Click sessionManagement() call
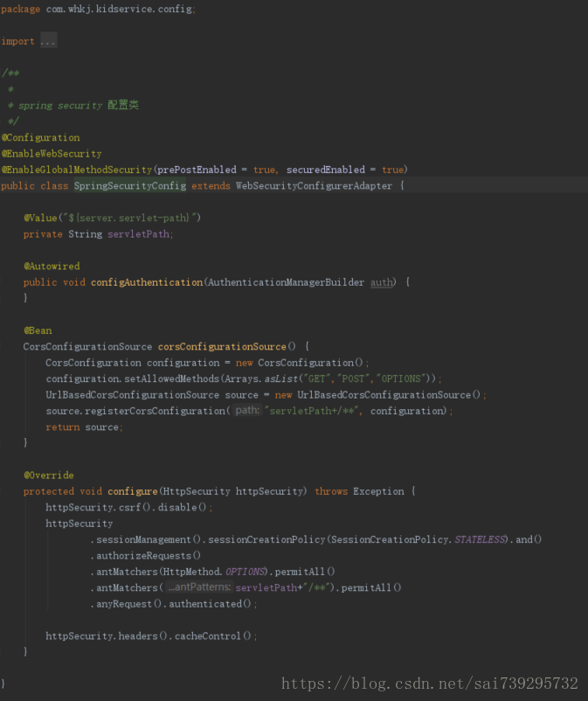 (x=147, y=539)
